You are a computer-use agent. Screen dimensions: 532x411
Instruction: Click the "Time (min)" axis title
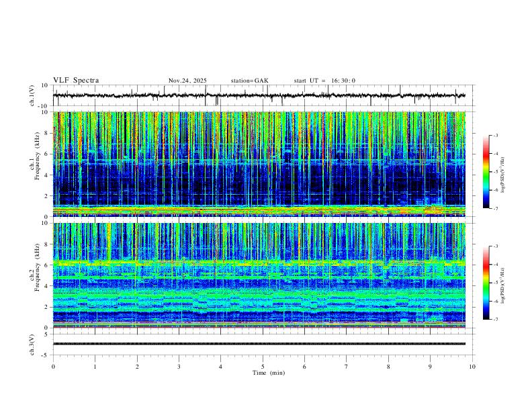pos(269,373)
